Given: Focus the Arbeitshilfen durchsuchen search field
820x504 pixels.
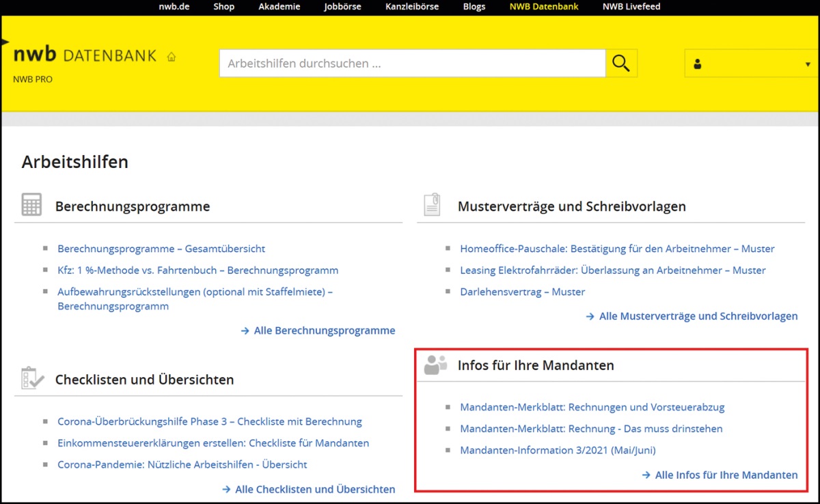Looking at the screenshot, I should point(412,64).
